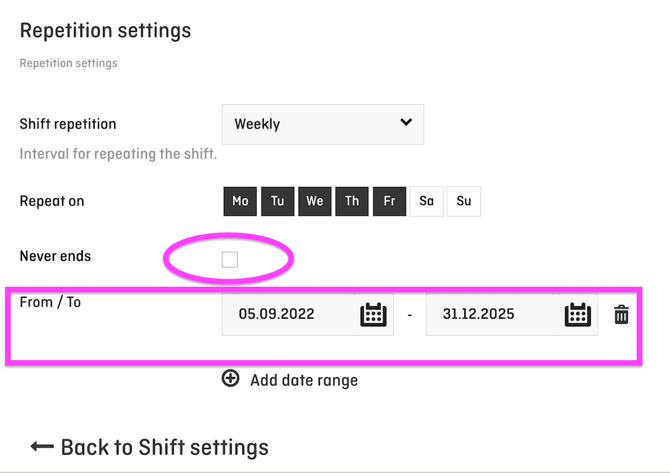The height and width of the screenshot is (473, 670).
Task: Click the Repetition settings heading
Action: 105,31
